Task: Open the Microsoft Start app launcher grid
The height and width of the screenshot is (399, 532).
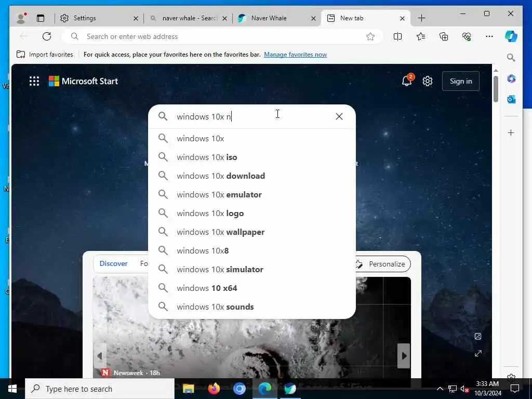Action: pyautogui.click(x=34, y=81)
